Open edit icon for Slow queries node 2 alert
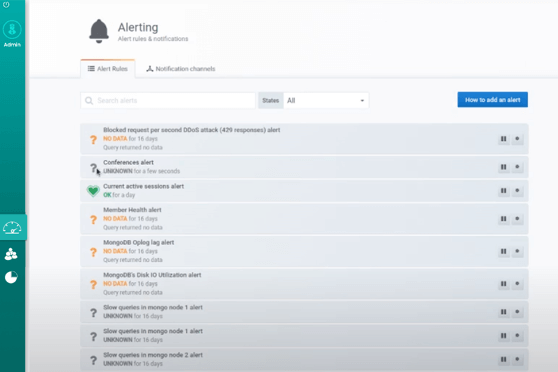The image size is (558, 372). point(517,359)
